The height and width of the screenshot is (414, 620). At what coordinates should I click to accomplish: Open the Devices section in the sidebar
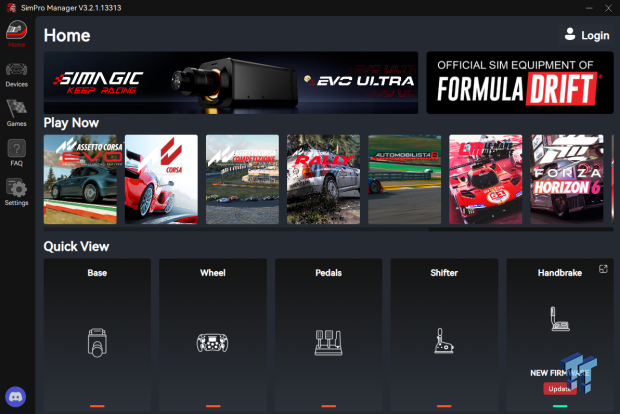(16, 75)
